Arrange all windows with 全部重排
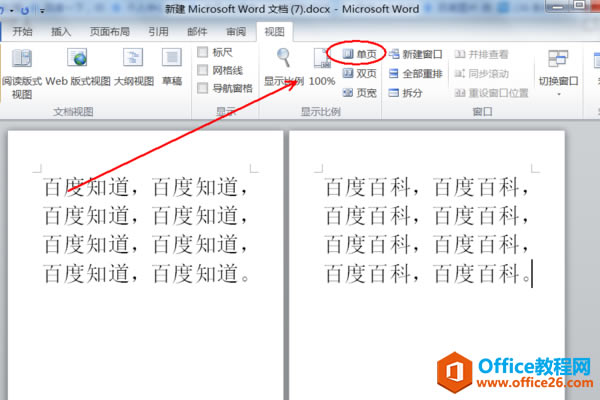 416,73
